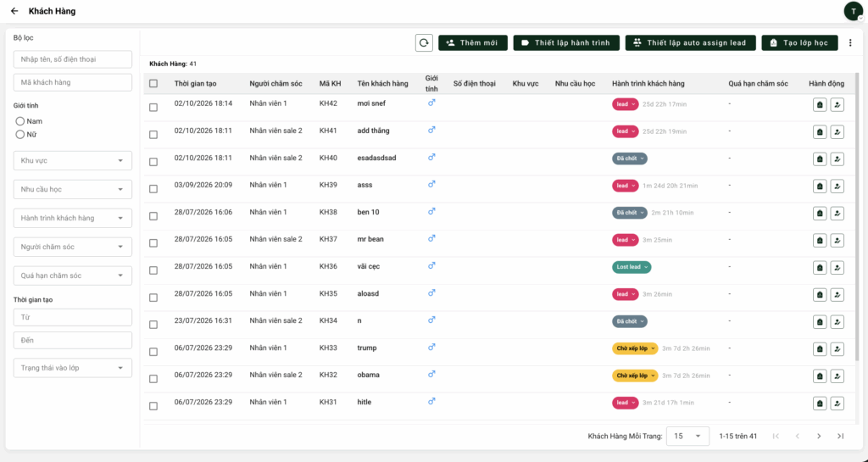Viewport: 868px width, 462px height.
Task: Click customer name mơi snef
Action: pos(371,103)
